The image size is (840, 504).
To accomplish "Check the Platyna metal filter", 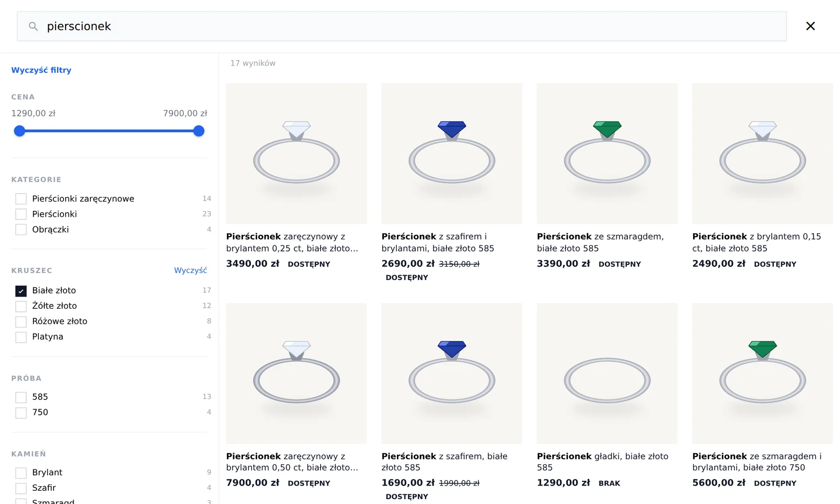I will pyautogui.click(x=21, y=337).
